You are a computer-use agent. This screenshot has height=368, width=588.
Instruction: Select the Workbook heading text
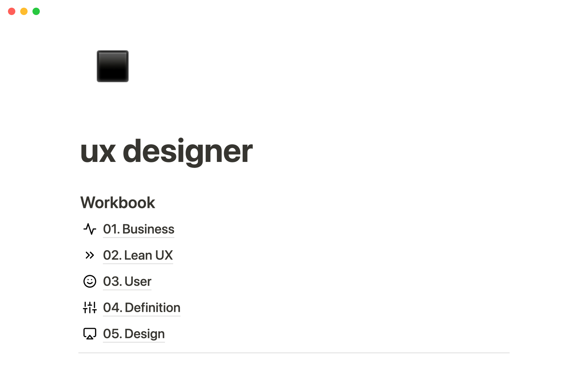[x=118, y=202]
